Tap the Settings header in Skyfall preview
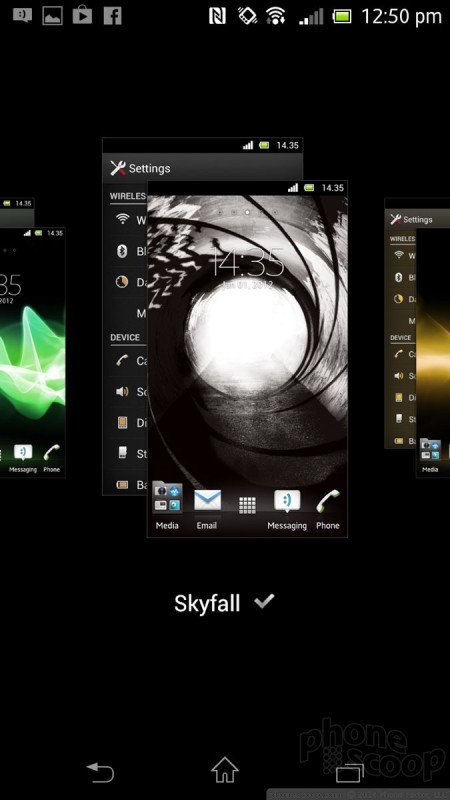Image resolution: width=450 pixels, height=800 pixels. (203, 168)
